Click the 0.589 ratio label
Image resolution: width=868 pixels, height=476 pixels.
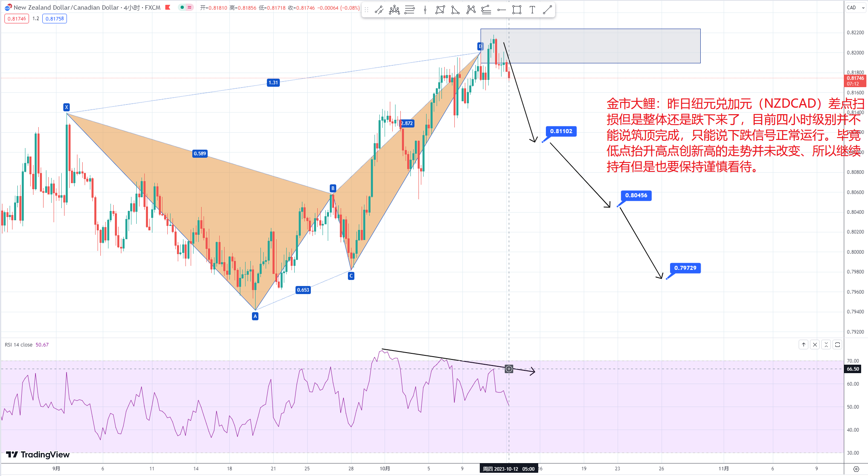click(x=200, y=153)
